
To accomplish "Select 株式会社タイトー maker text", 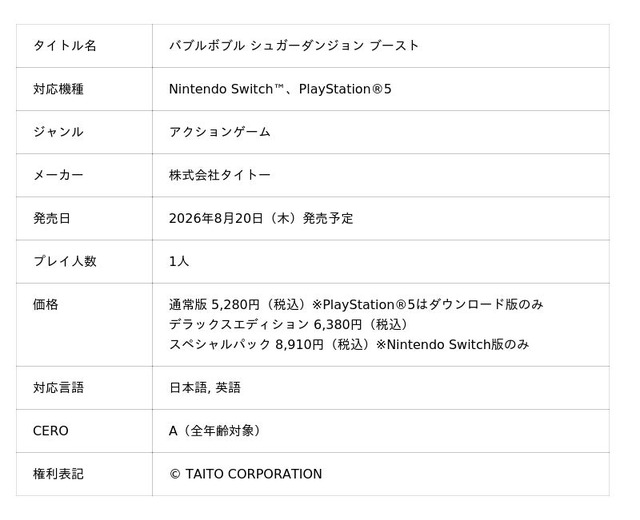I will (220, 175).
